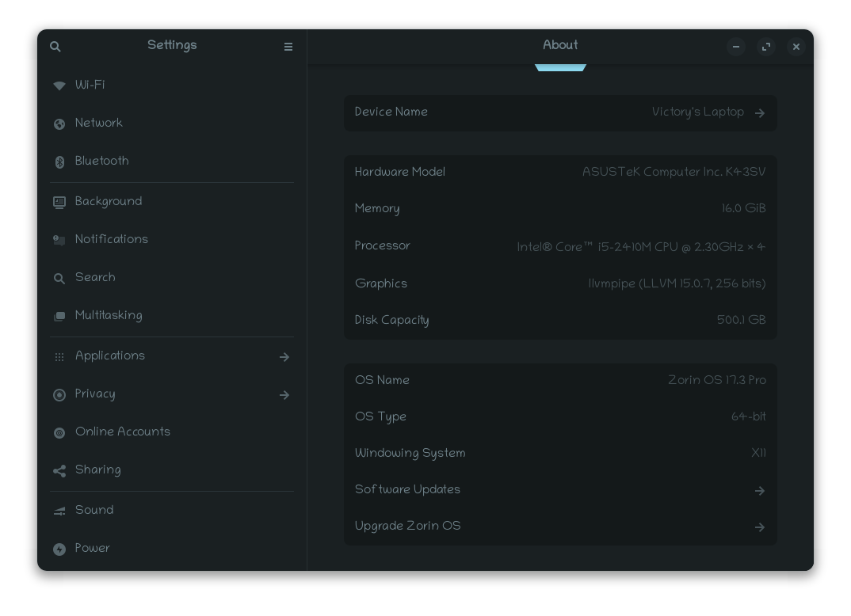This screenshot has height=616, width=851.
Task: Click the Bluetooth symbol icon
Action: pos(59,162)
